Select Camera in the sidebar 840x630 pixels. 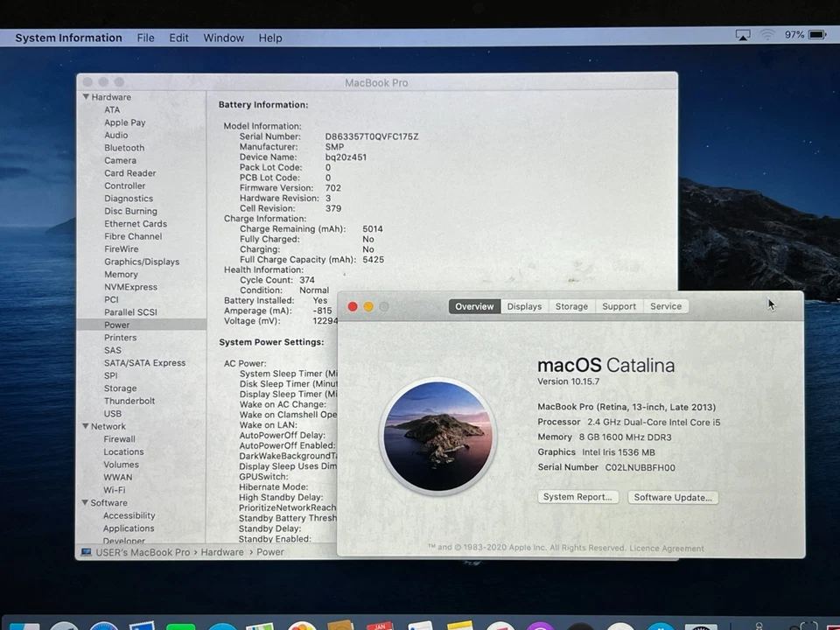click(120, 160)
